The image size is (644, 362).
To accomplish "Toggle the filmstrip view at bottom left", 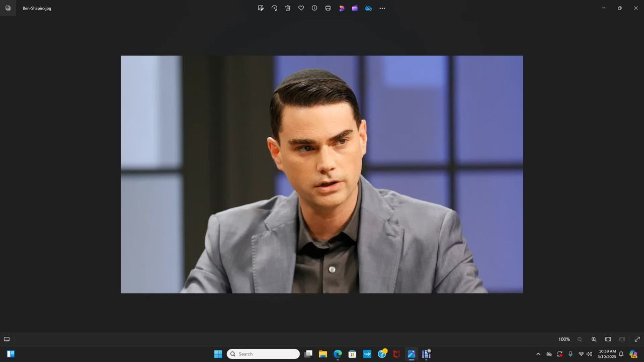I will (x=7, y=339).
